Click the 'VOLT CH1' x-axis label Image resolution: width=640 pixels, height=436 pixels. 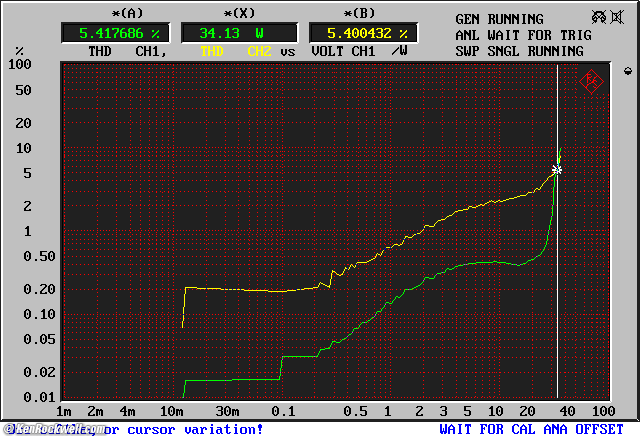[x=343, y=51]
